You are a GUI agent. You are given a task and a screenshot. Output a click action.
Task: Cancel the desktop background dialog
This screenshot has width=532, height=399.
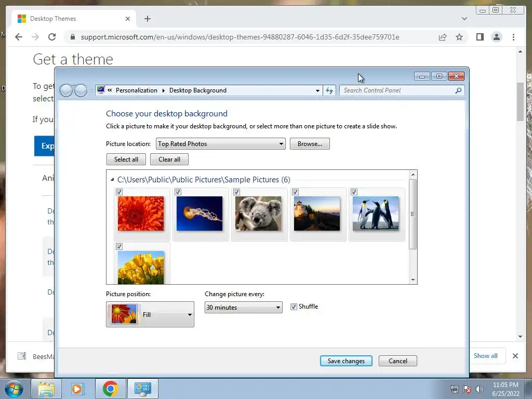[x=397, y=361]
